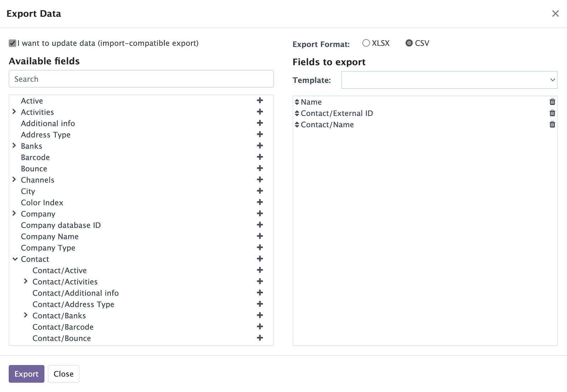Add Address Type field via plus icon

coord(260,135)
